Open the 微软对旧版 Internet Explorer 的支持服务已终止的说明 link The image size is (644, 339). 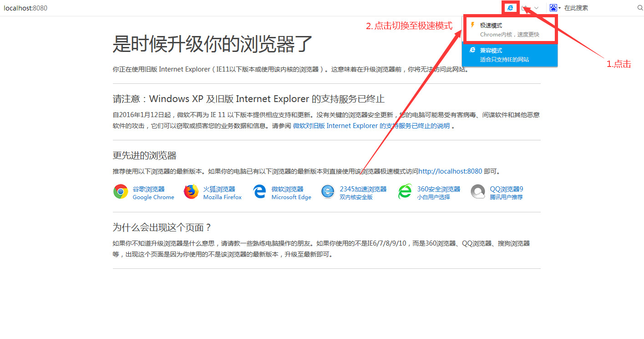[x=371, y=126]
